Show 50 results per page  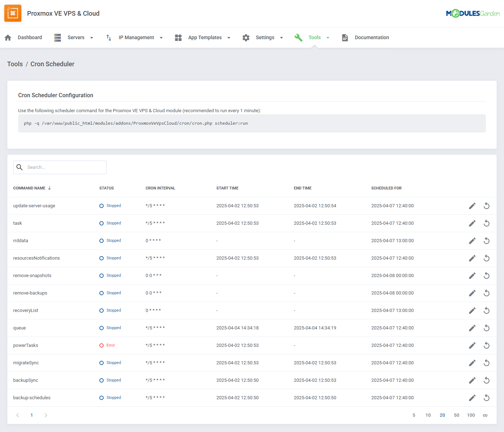(457, 415)
